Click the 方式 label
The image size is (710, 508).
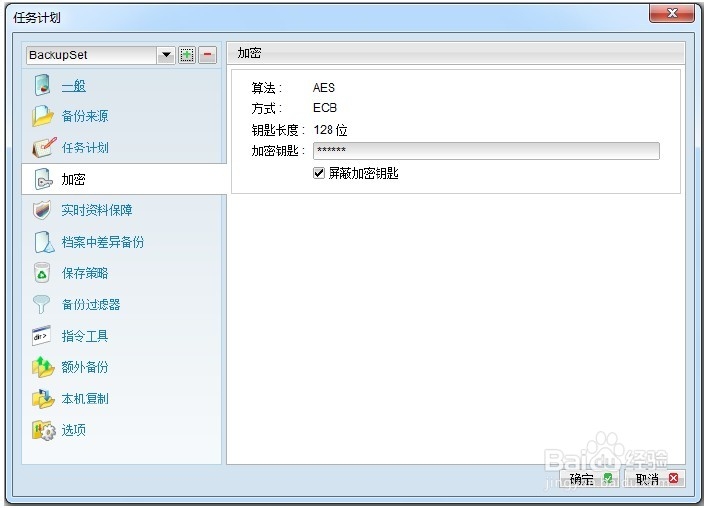[x=267, y=109]
